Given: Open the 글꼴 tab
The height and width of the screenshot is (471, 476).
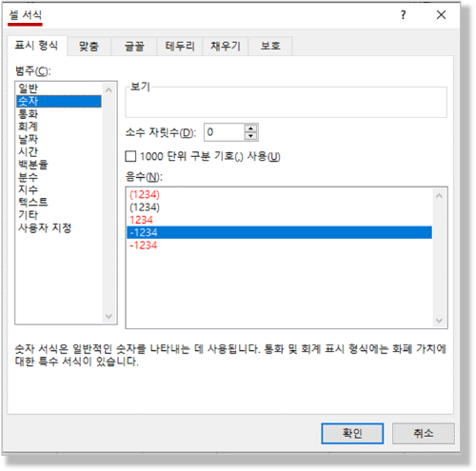Looking at the screenshot, I should [134, 47].
